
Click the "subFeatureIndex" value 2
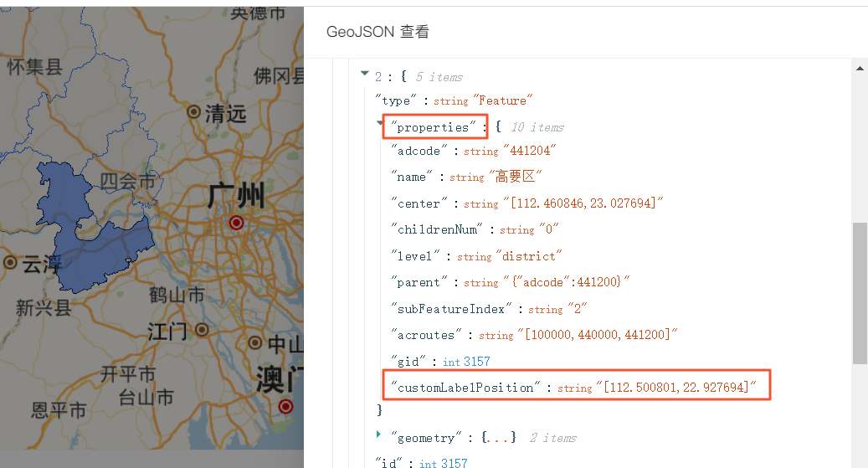(578, 309)
